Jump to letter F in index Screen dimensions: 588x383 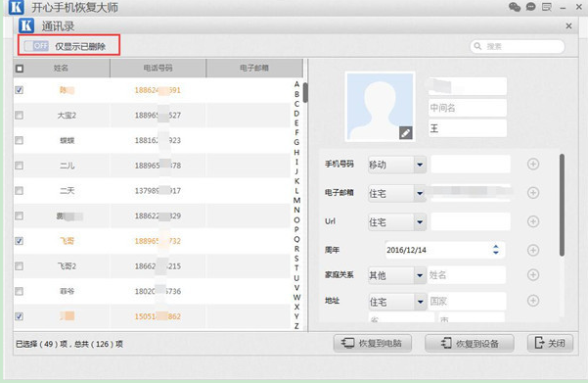[296, 132]
